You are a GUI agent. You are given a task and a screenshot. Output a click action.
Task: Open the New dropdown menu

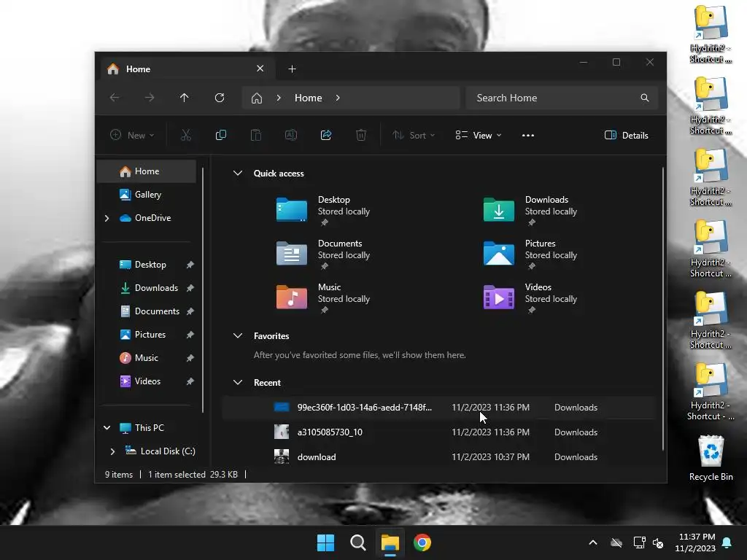point(132,135)
